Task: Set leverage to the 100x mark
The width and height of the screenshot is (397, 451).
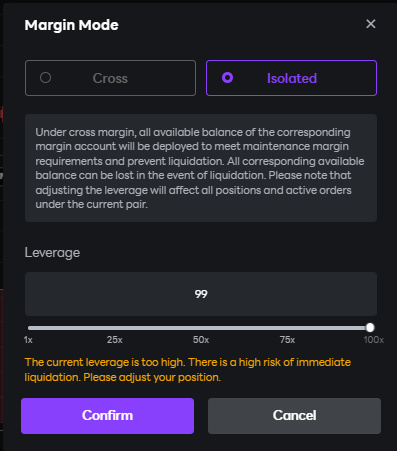Action: pos(373,340)
